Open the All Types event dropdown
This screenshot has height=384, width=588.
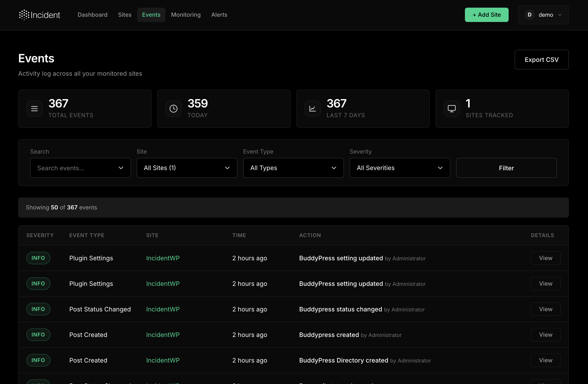pyautogui.click(x=293, y=168)
